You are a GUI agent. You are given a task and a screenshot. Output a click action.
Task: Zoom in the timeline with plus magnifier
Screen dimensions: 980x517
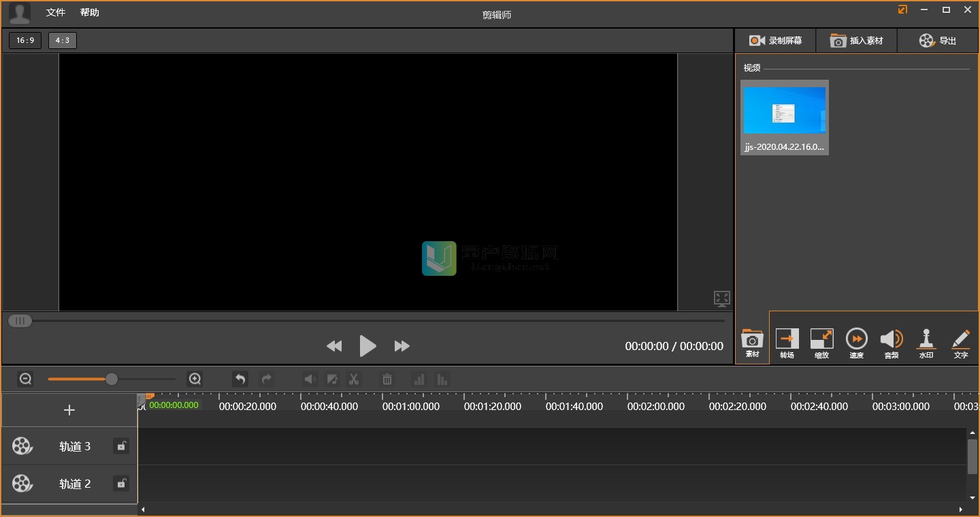pyautogui.click(x=195, y=379)
